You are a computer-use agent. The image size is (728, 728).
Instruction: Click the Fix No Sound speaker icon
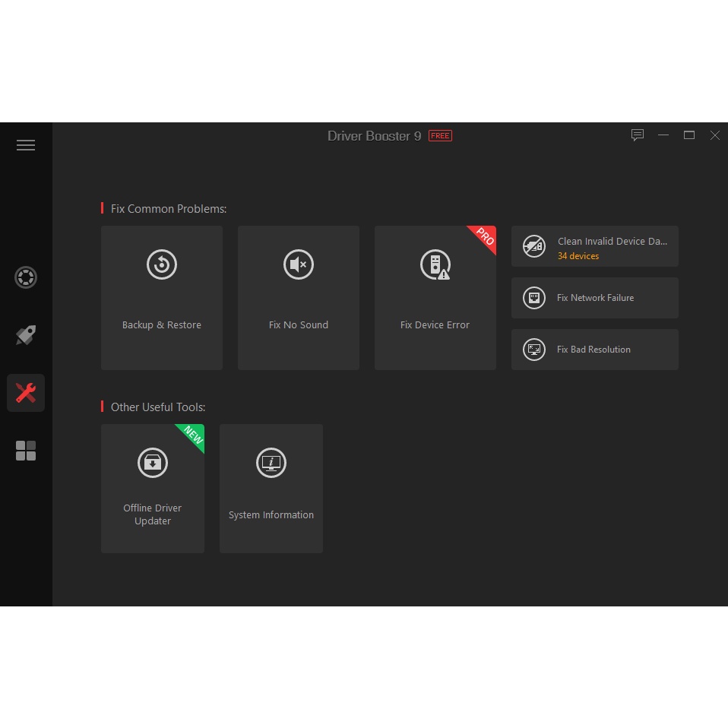pyautogui.click(x=299, y=264)
